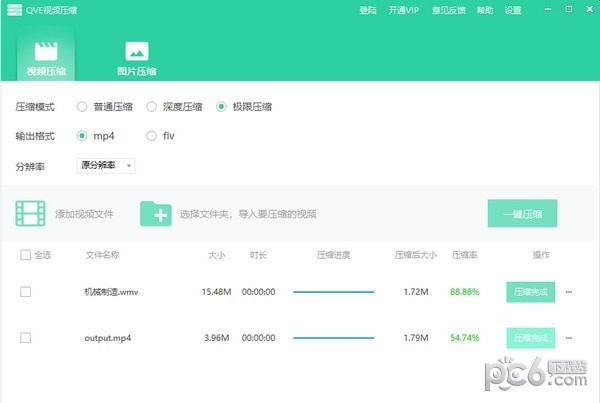Tick the 全选 select all checkbox
This screenshot has height=403, width=600.
[x=25, y=255]
